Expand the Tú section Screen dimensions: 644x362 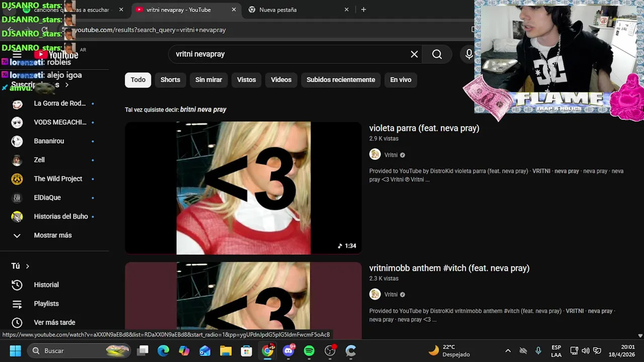(x=21, y=266)
